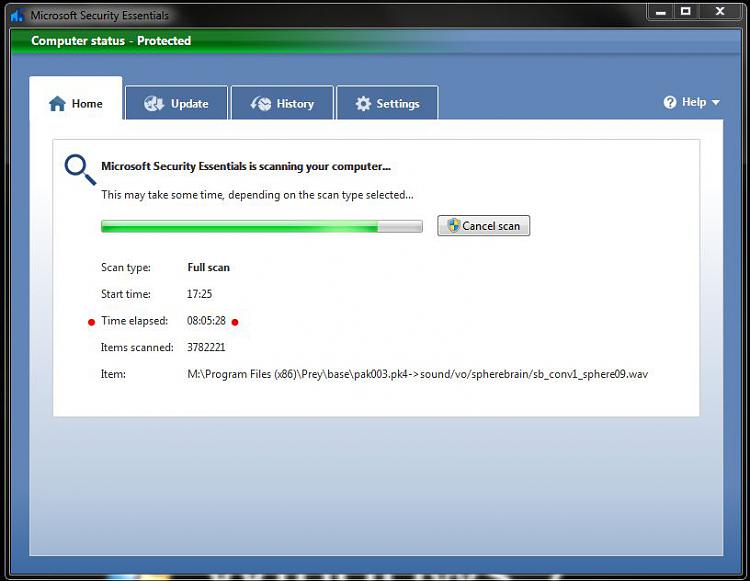Maximize the Security Essentials window
750x581 pixels.
point(685,11)
